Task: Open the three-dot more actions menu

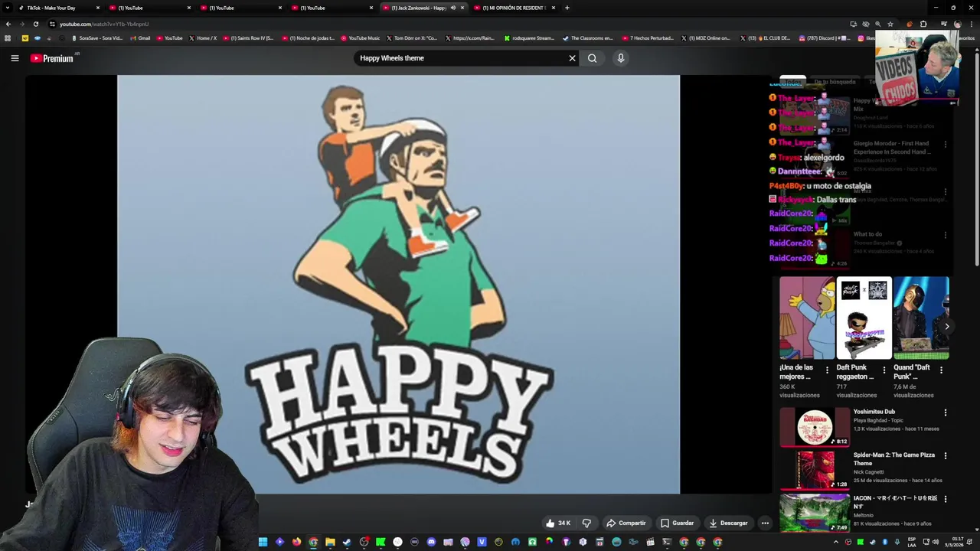Action: [x=765, y=523]
